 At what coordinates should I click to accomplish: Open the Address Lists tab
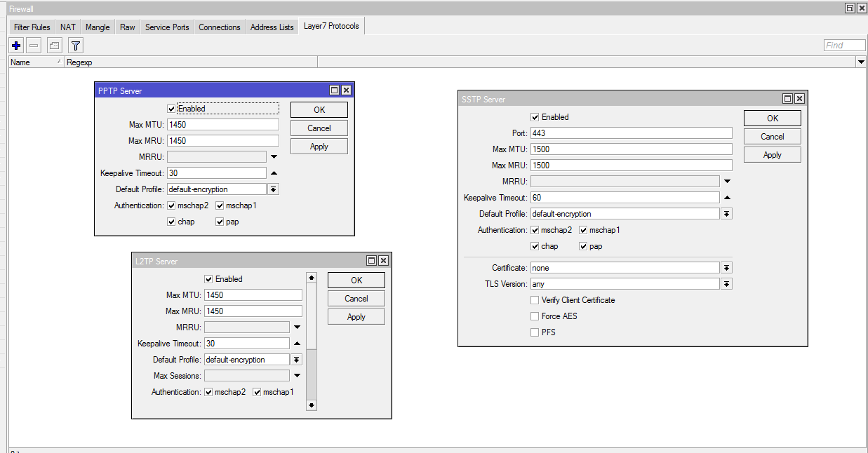coord(272,27)
